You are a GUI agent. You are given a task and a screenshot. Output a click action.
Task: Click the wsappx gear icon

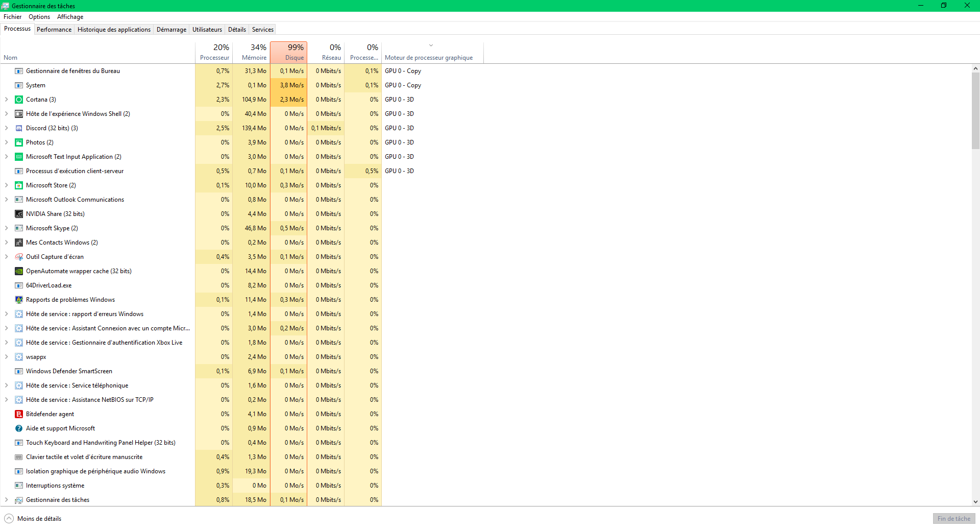19,357
